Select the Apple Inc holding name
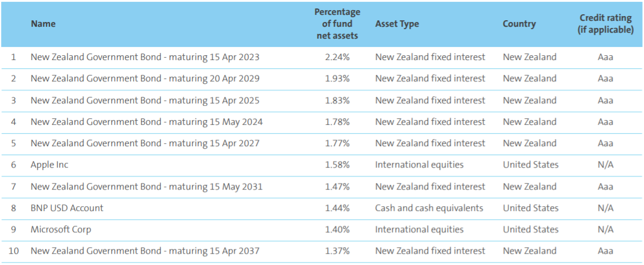644x265 pixels. [x=49, y=165]
